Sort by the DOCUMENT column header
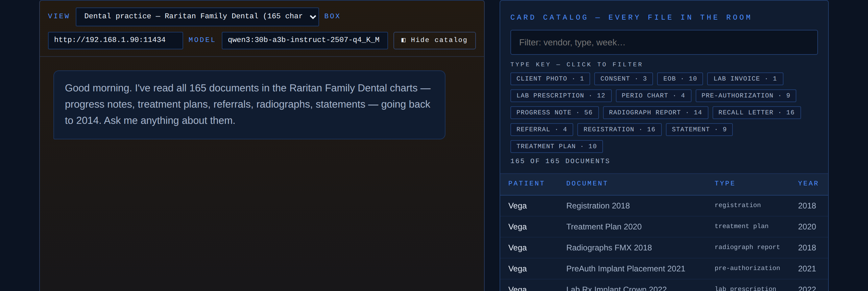This screenshot has width=868, height=291. pyautogui.click(x=587, y=183)
